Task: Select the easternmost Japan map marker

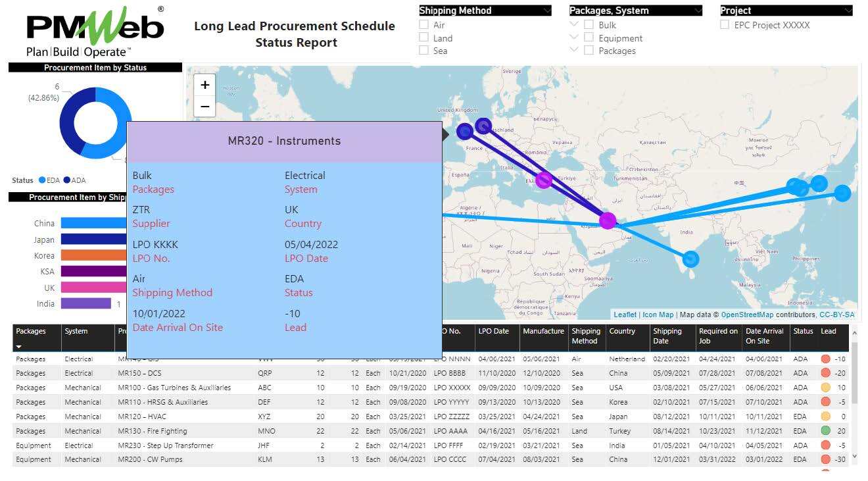Action: point(842,193)
